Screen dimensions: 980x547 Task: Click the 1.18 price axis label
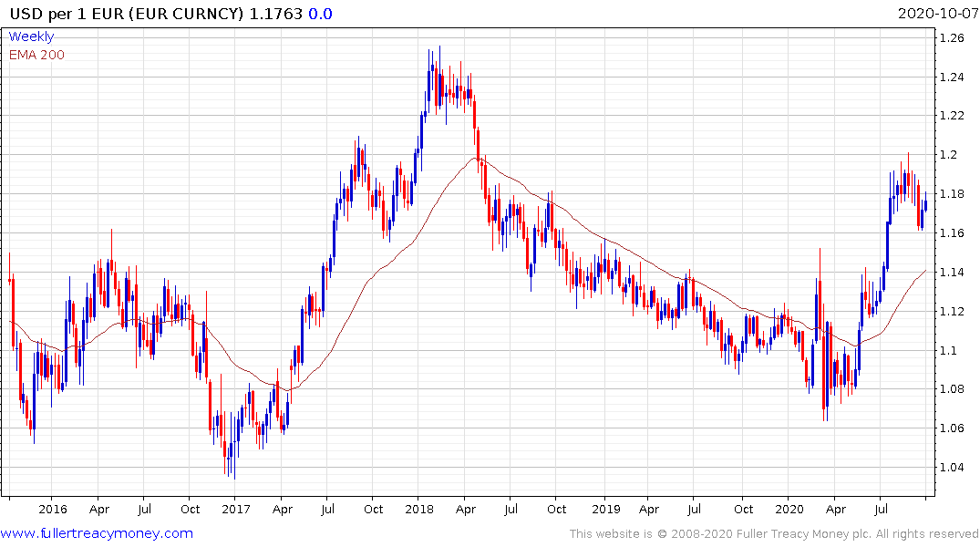click(x=952, y=194)
